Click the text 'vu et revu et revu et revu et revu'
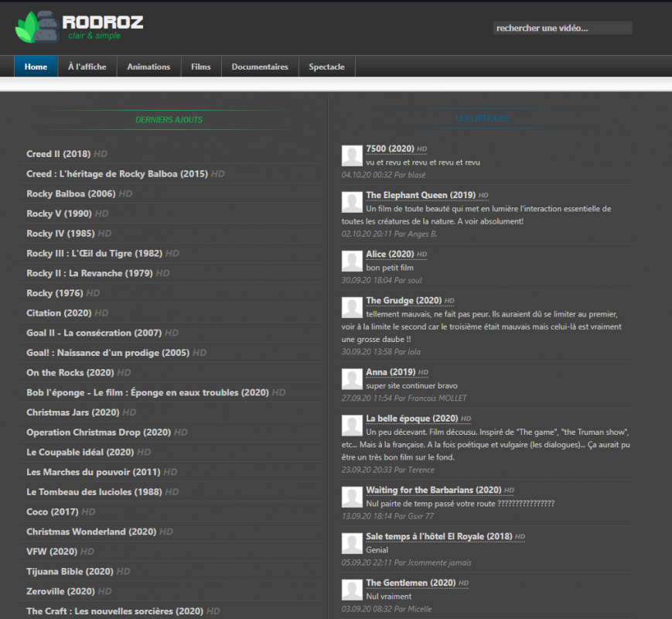The height and width of the screenshot is (619, 672). 423,162
